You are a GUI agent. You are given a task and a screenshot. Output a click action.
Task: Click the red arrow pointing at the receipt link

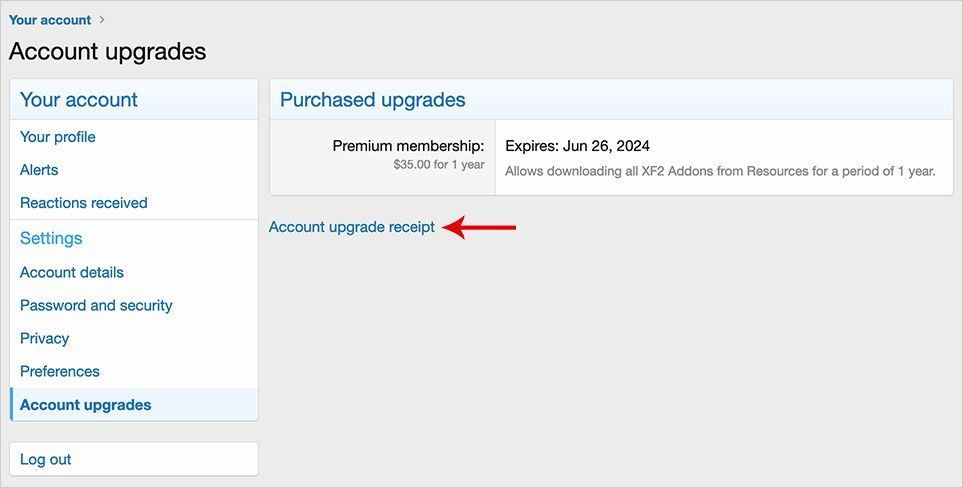(480, 228)
